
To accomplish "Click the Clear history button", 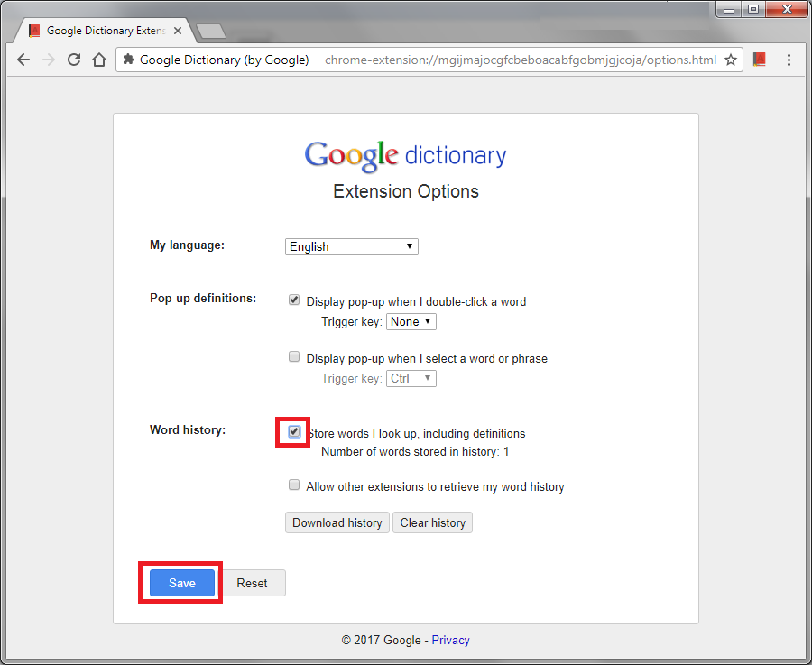I will click(432, 522).
